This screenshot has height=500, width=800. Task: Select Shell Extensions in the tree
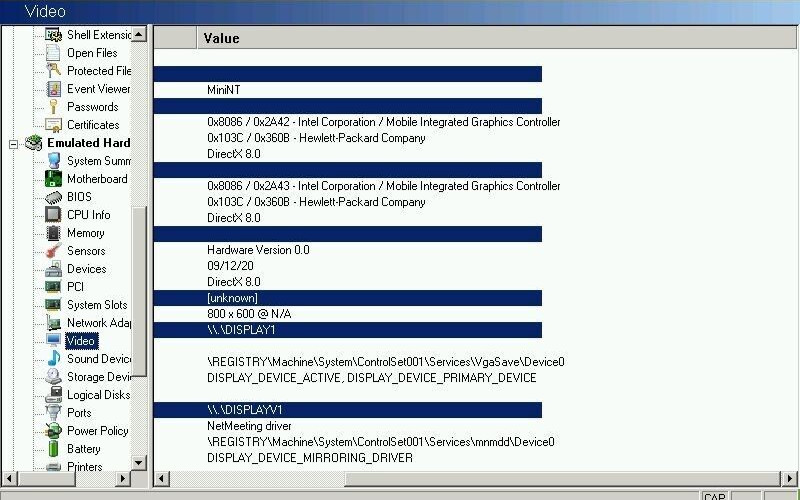[x=99, y=35]
